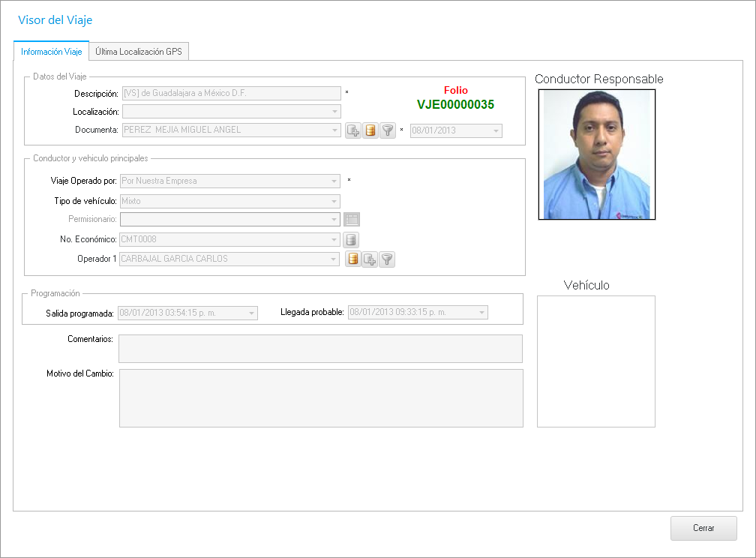Screen dimensions: 756x558
Task: Click the Motivo del Cambio text area
Action: (320, 398)
